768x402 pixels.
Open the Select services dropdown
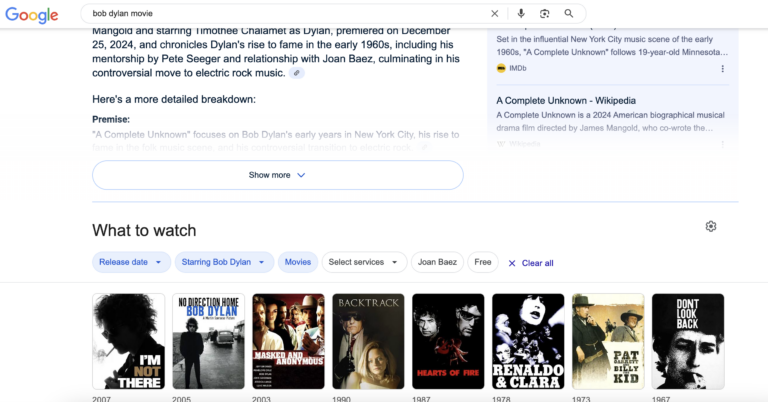(364, 262)
